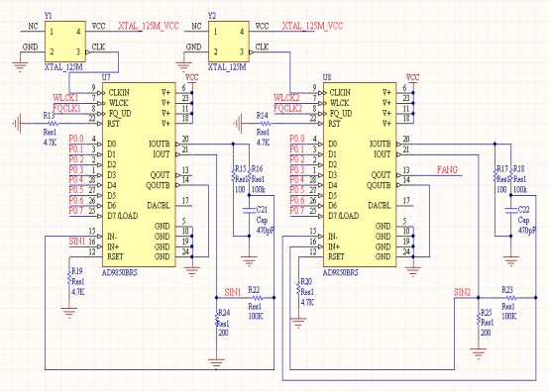The width and height of the screenshot is (549, 392).
Task: Select the U8 AD9850BRS chip body
Action: (360, 175)
